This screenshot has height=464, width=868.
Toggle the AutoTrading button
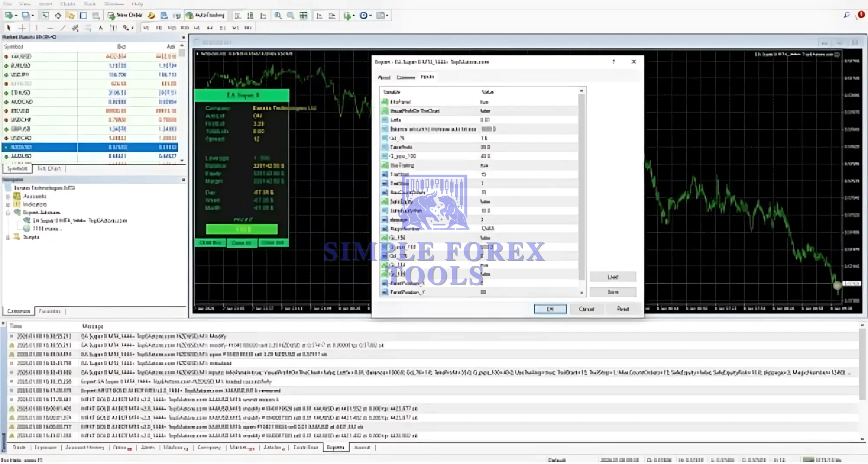pos(205,15)
